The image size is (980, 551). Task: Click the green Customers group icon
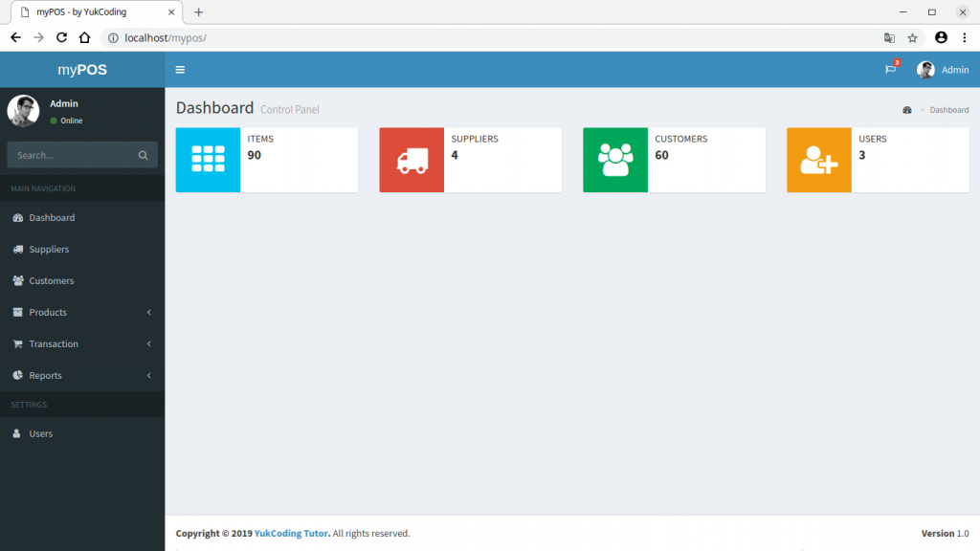tap(615, 160)
